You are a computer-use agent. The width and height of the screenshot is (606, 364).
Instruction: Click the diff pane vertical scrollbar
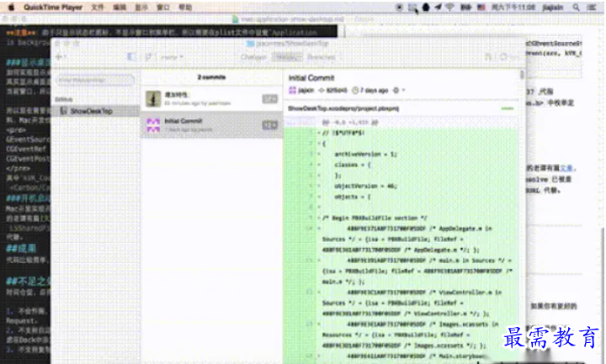coord(522,75)
